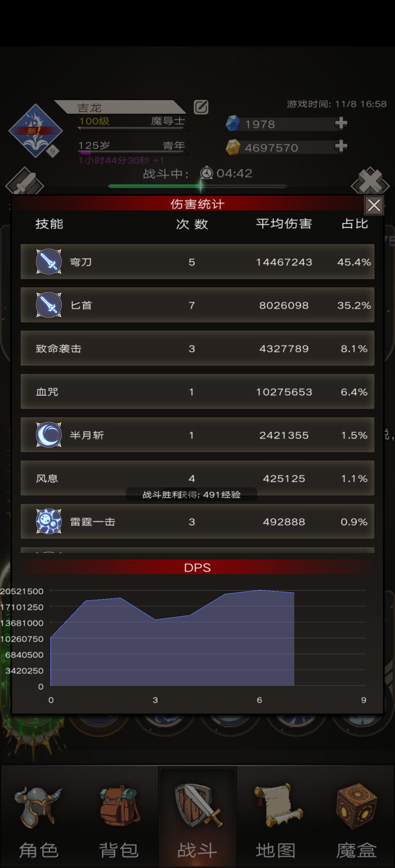Viewport: 395px width, 868px height.
Task: Close the 伤害统计 damage panel
Action: click(x=374, y=205)
